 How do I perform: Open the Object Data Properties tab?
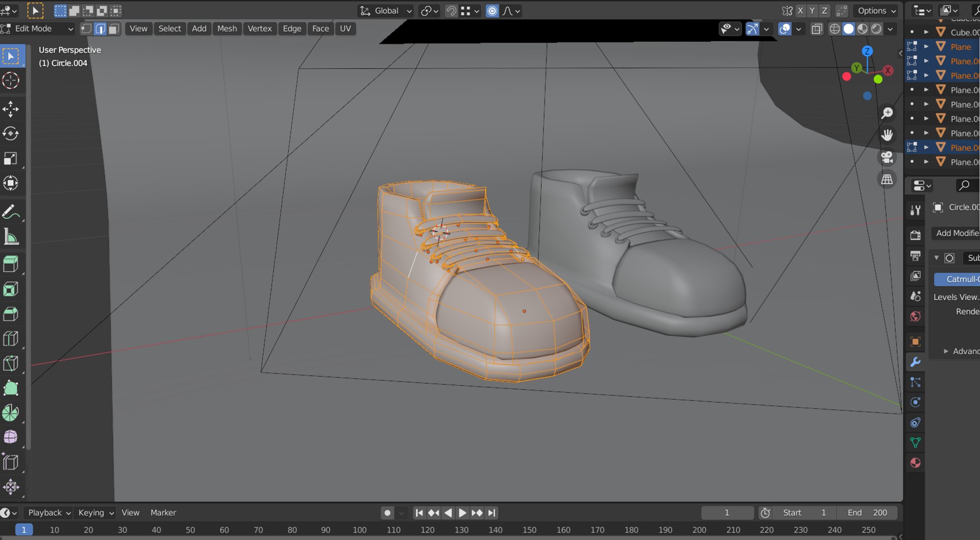pos(916,442)
